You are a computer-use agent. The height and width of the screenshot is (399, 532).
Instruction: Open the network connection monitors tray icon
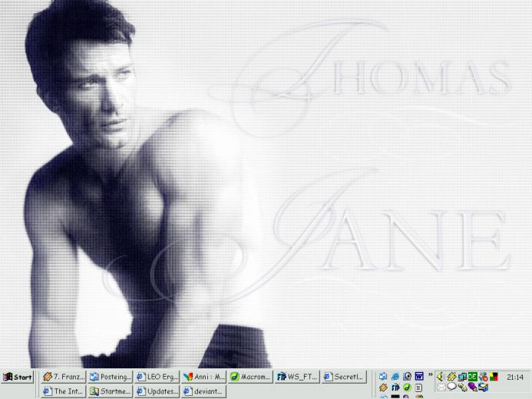click(462, 377)
